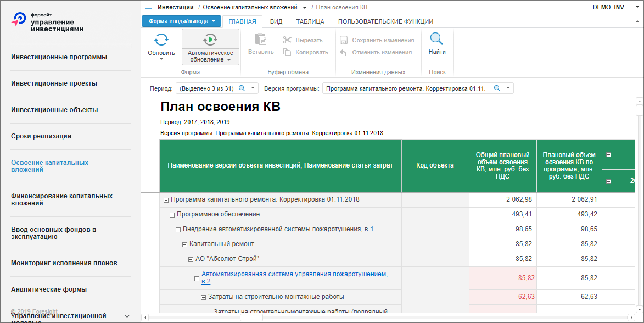Collapse the Капитальный ремонт row
644x323 pixels.
[x=184, y=244]
